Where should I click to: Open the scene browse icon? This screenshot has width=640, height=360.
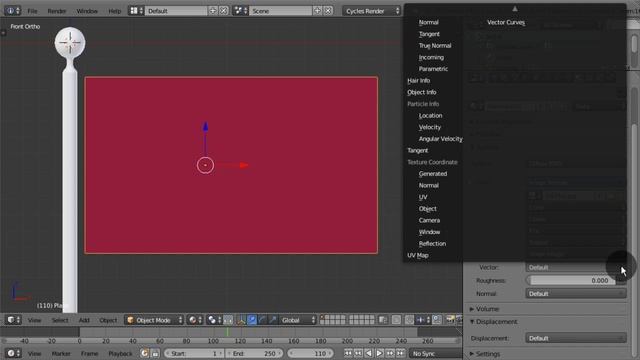pos(240,11)
